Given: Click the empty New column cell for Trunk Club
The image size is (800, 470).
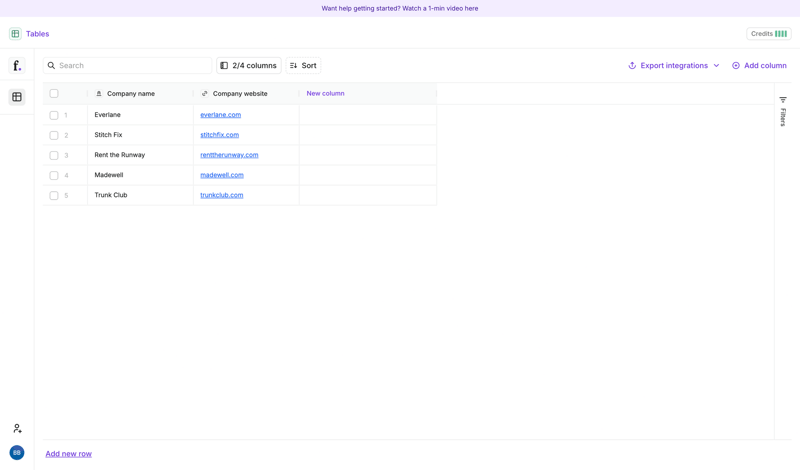Looking at the screenshot, I should 368,195.
